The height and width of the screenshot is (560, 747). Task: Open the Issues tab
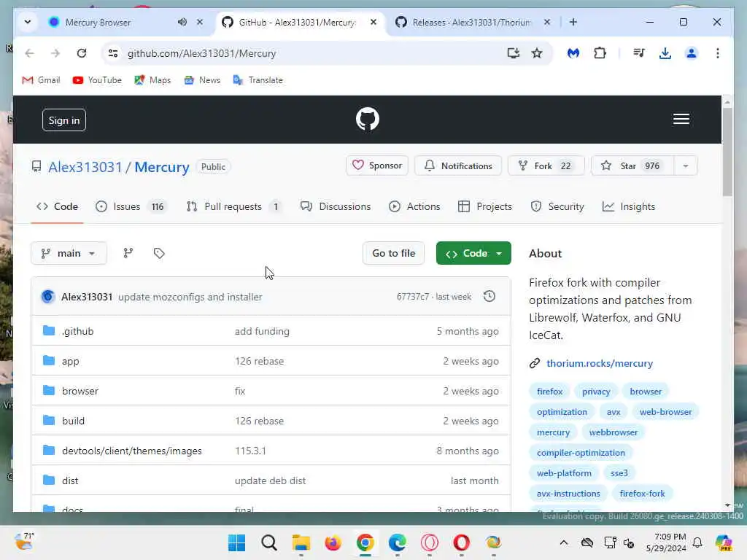[130, 206]
